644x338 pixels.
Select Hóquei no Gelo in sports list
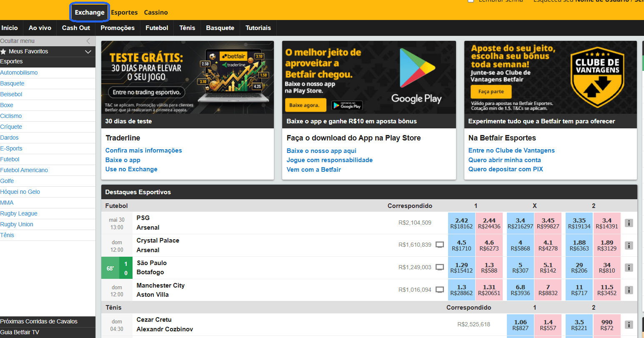(x=20, y=192)
